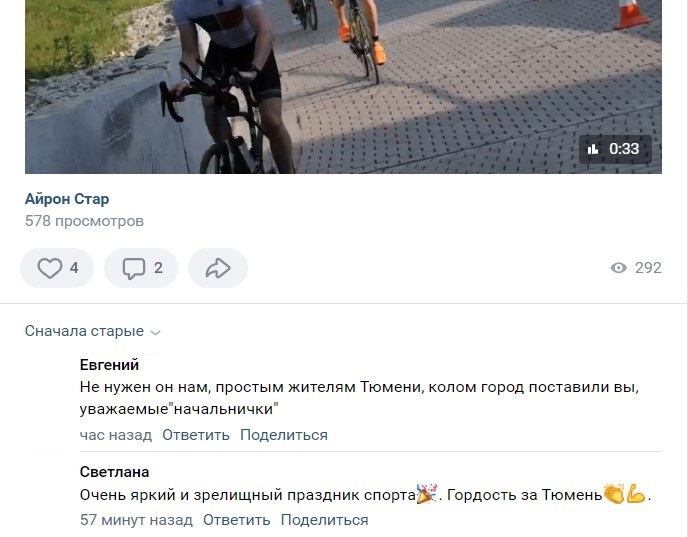
Task: Share Светлана's comment via Поделиться
Action: (325, 520)
